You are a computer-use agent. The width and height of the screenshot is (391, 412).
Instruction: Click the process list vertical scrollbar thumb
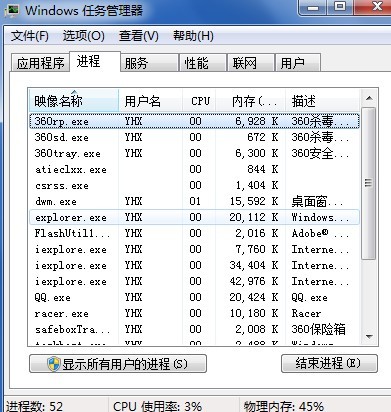point(369,183)
